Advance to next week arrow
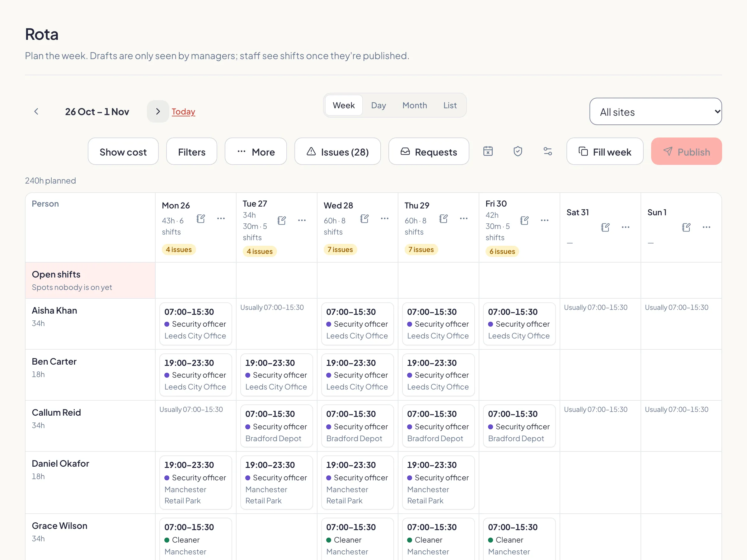This screenshot has width=747, height=560. coord(158,111)
